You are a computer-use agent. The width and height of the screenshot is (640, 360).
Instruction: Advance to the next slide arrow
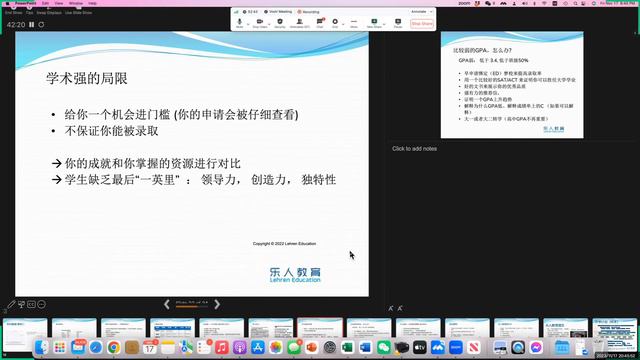[x=217, y=304]
